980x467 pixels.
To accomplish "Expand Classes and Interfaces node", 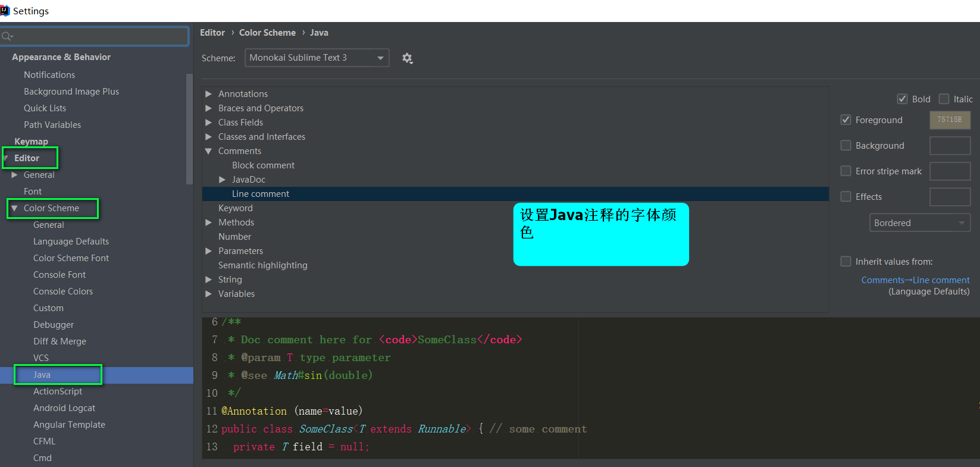I will [208, 137].
